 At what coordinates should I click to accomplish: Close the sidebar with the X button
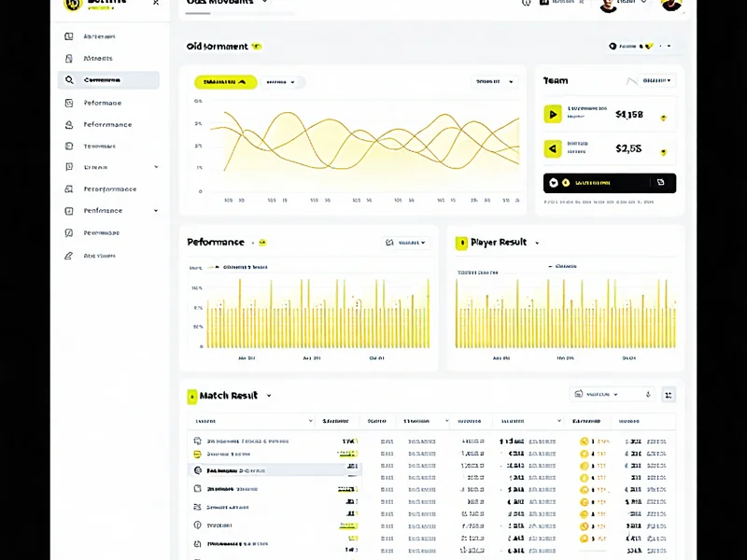(156, 3)
